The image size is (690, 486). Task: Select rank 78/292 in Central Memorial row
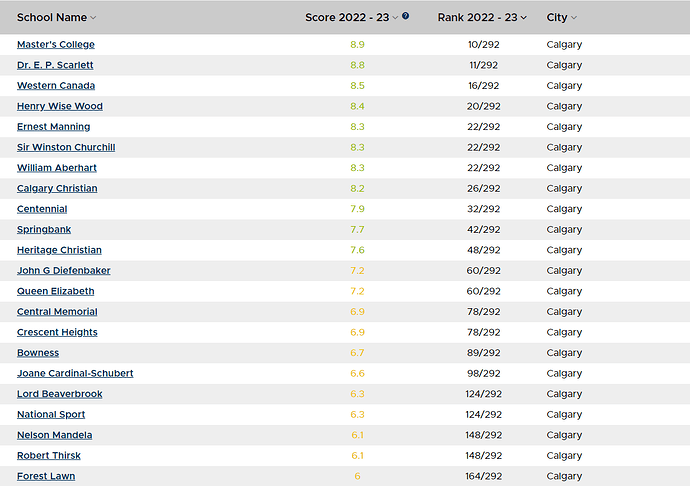click(484, 312)
